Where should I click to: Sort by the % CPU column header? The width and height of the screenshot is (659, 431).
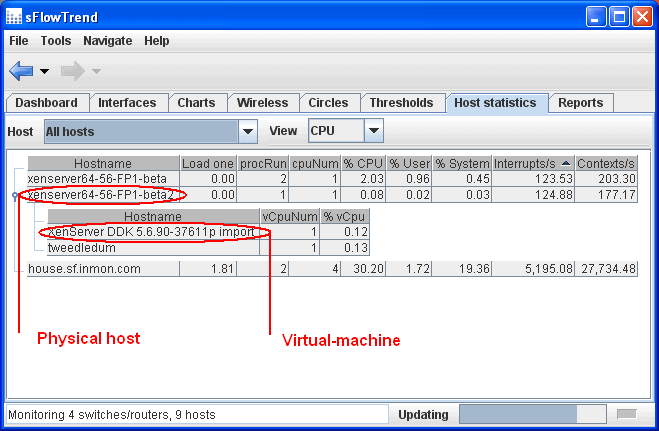(x=363, y=163)
